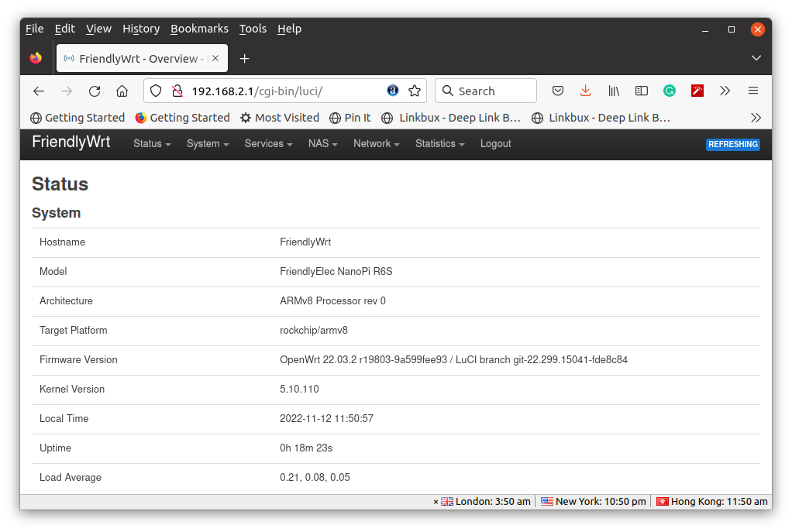Image resolution: width=792 pixels, height=532 pixels.
Task: Show more bookmarks chevron
Action: (756, 118)
